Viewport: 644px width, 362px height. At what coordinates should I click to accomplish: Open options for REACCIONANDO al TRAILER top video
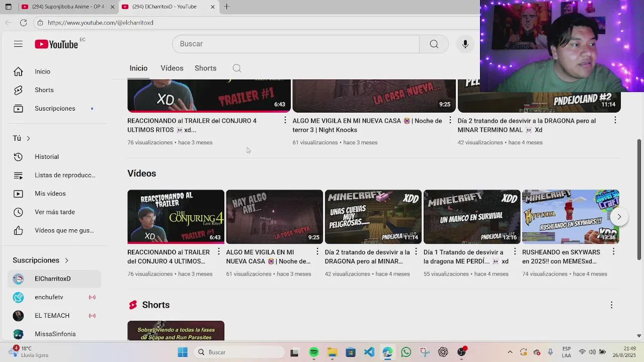click(x=285, y=120)
